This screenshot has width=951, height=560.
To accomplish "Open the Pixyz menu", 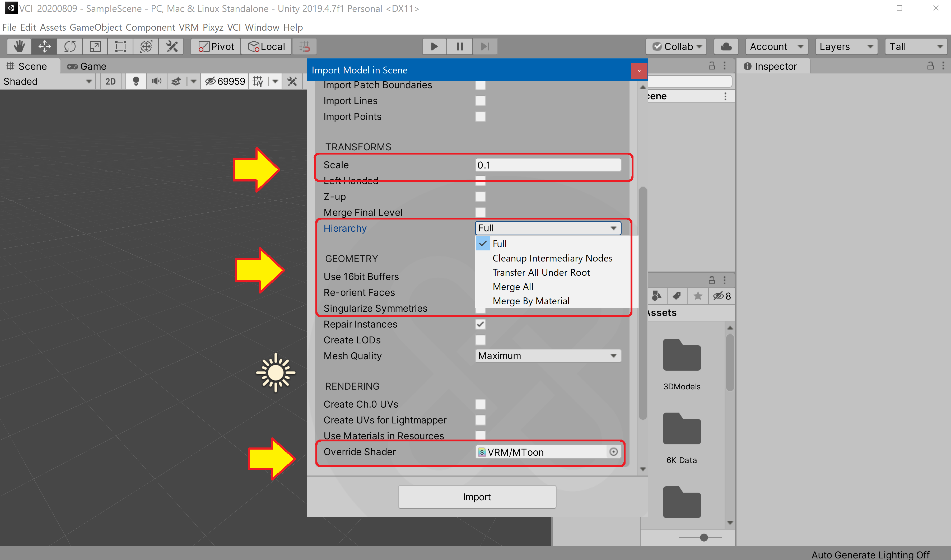I will pos(213,27).
